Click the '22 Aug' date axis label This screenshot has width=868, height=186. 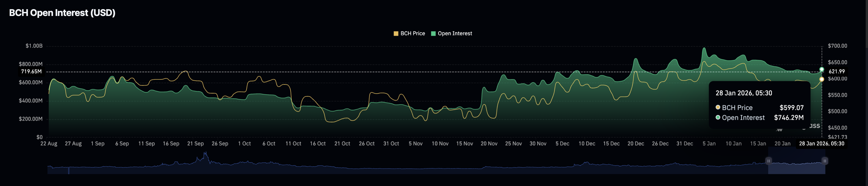[x=49, y=144]
